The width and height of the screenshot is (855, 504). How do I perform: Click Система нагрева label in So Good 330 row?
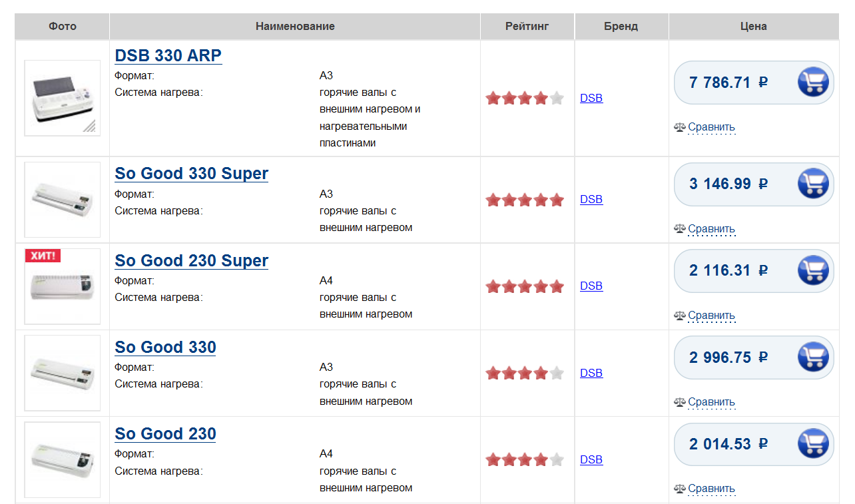coord(158,383)
